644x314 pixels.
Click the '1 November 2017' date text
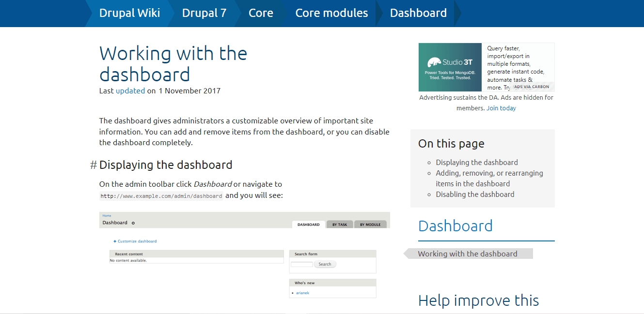point(189,90)
